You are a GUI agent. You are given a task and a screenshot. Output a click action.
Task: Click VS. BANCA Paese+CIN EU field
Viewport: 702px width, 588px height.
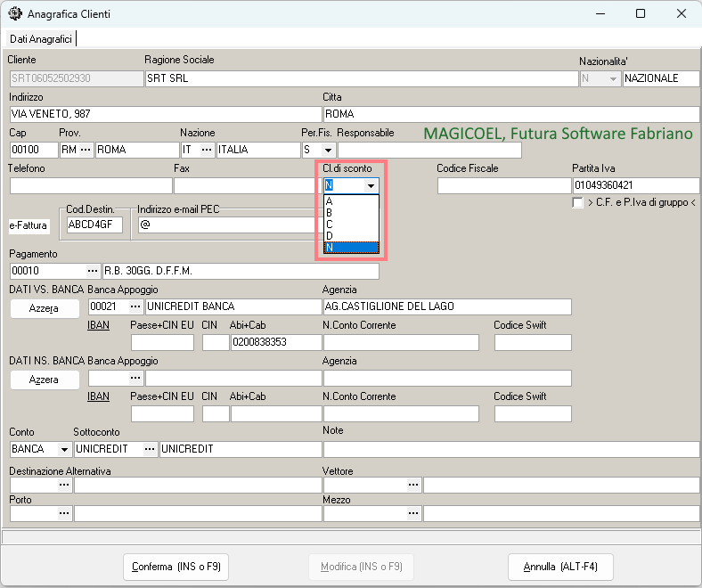point(162,342)
